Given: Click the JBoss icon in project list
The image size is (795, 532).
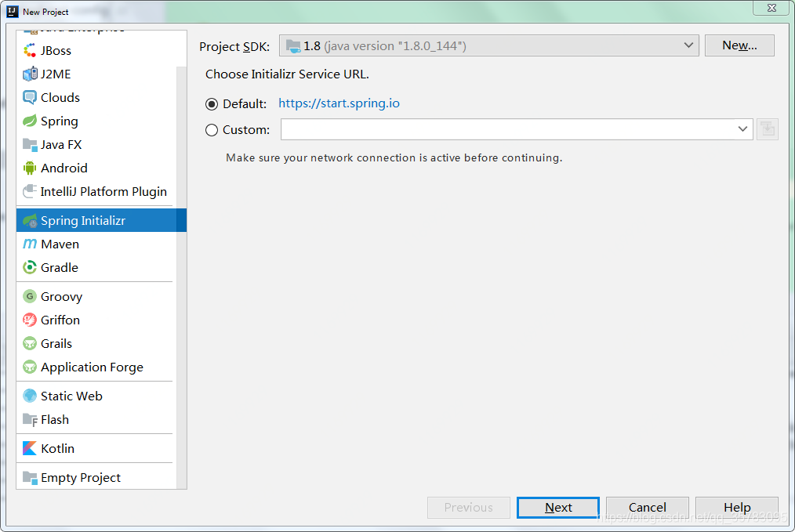Looking at the screenshot, I should 30,51.
